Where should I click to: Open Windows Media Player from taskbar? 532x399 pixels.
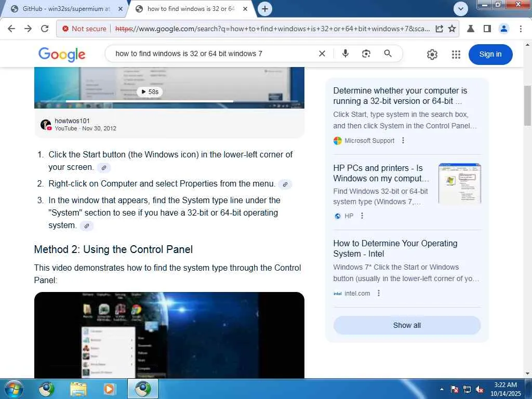tap(109, 389)
